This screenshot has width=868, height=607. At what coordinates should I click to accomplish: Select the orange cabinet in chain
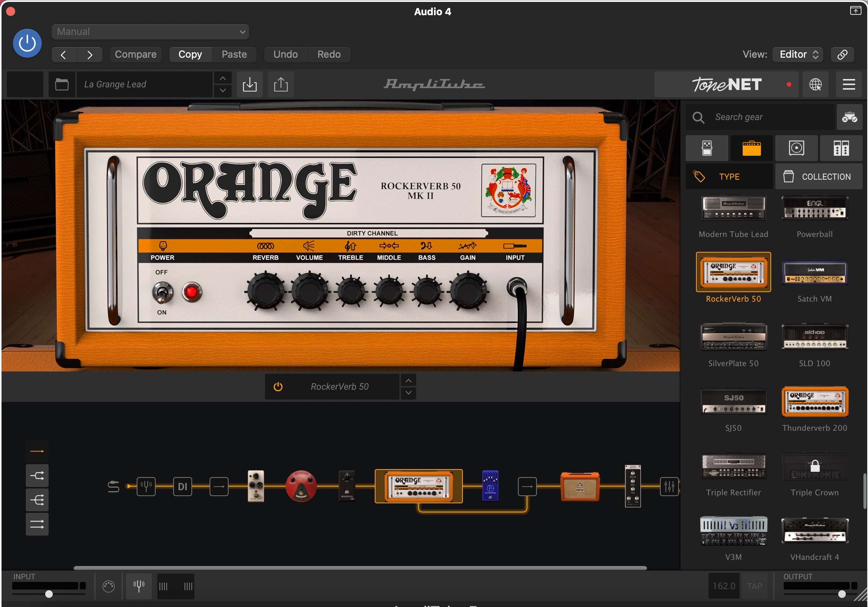(580, 486)
